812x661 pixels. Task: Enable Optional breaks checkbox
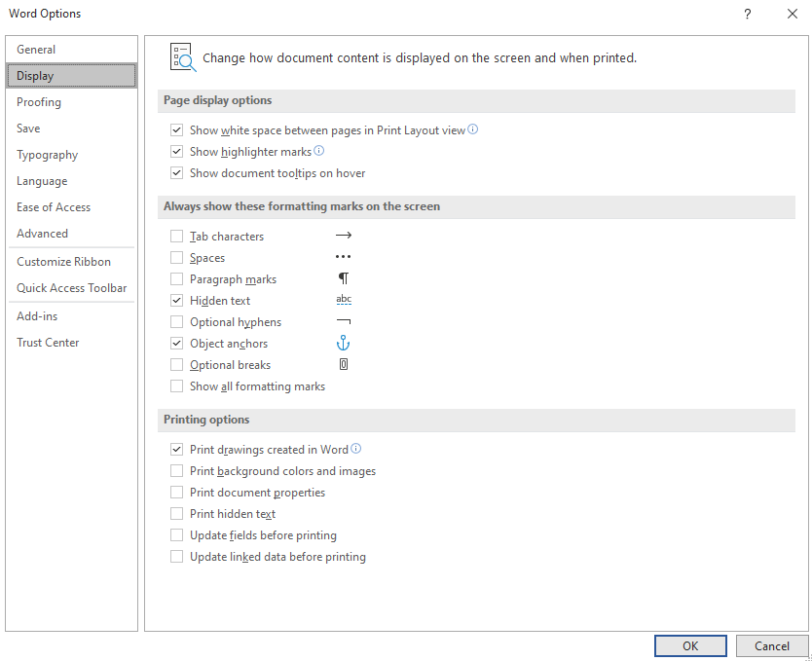point(176,365)
